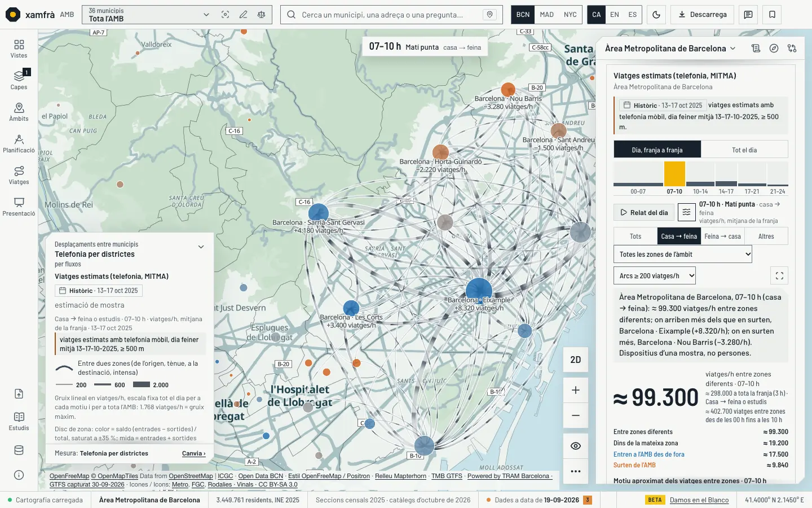Click the database icon in left sidebar
Viewport: 812px width, 508px height.
(19, 450)
